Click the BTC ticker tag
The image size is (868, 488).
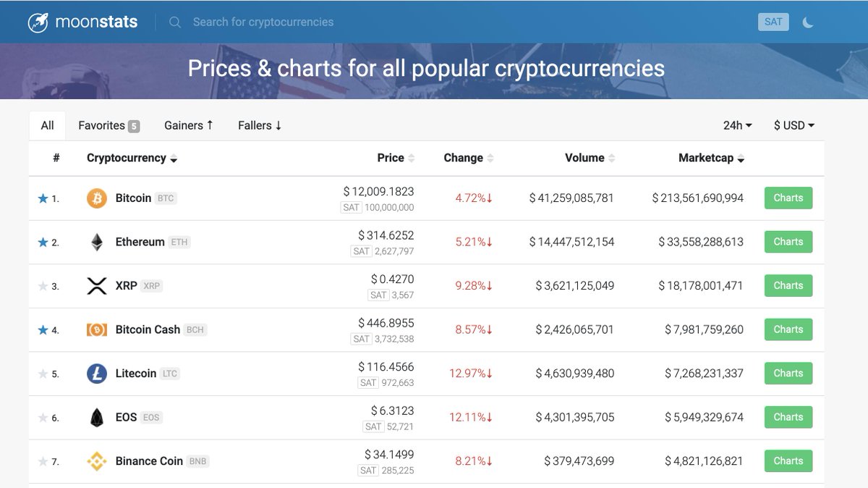pyautogui.click(x=166, y=198)
